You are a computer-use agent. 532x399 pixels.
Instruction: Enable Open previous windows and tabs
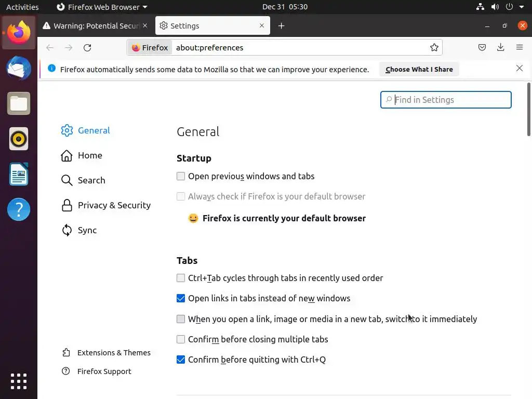click(181, 177)
